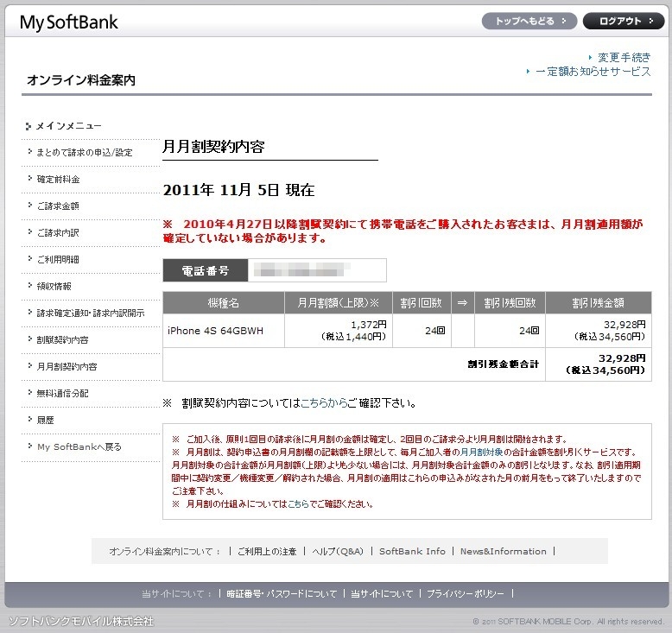The image size is (672, 633).
Task: Select メインメニュー in sidebar
Action: click(x=68, y=126)
